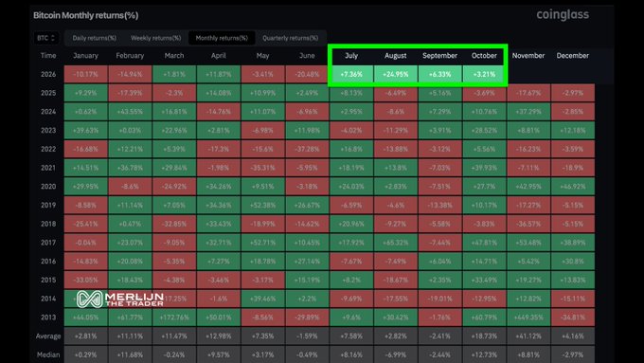Select the '2017' row label

[x=48, y=243]
